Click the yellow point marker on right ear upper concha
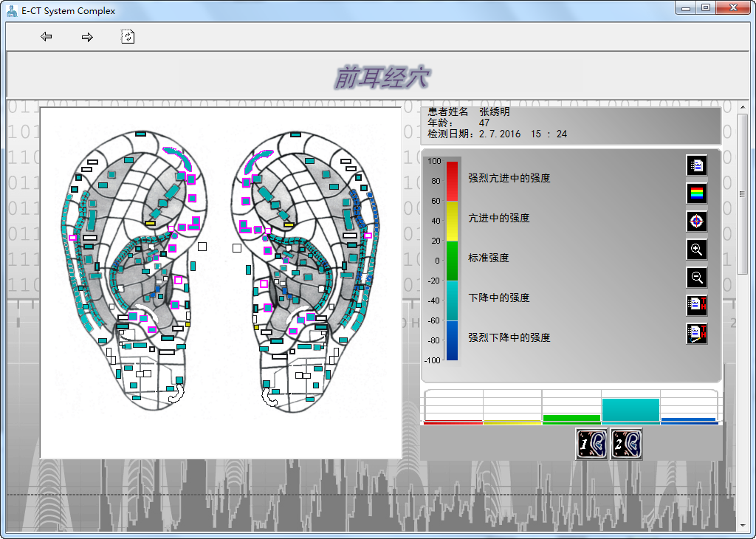Image resolution: width=756 pixels, height=539 pixels. [289, 224]
